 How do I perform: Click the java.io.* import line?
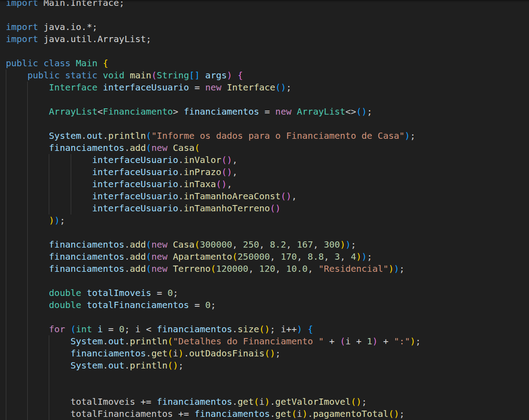[70, 27]
